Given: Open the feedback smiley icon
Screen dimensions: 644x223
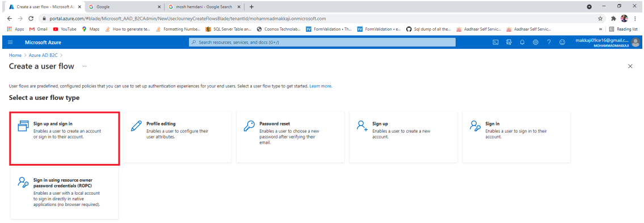Looking at the screenshot, I should tap(562, 43).
